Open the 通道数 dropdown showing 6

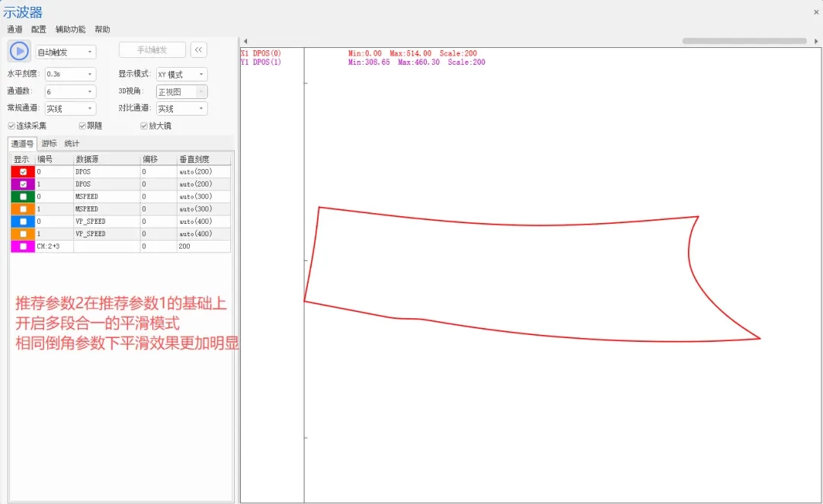click(x=70, y=91)
